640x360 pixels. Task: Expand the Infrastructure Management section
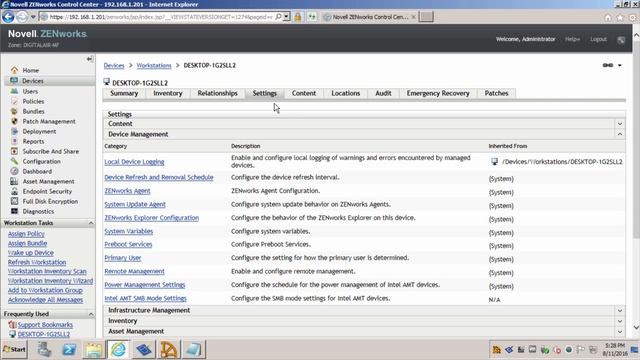point(620,311)
